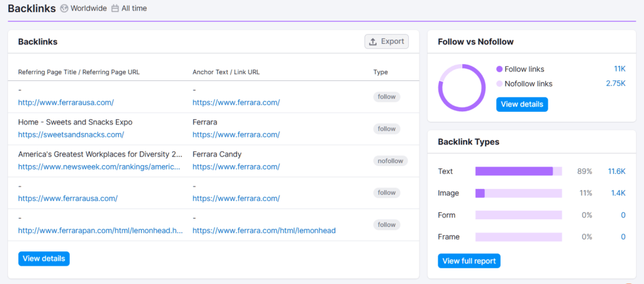Viewport: 644px width, 284px height.
Task: Click the Form backlink type bar
Action: point(519,215)
